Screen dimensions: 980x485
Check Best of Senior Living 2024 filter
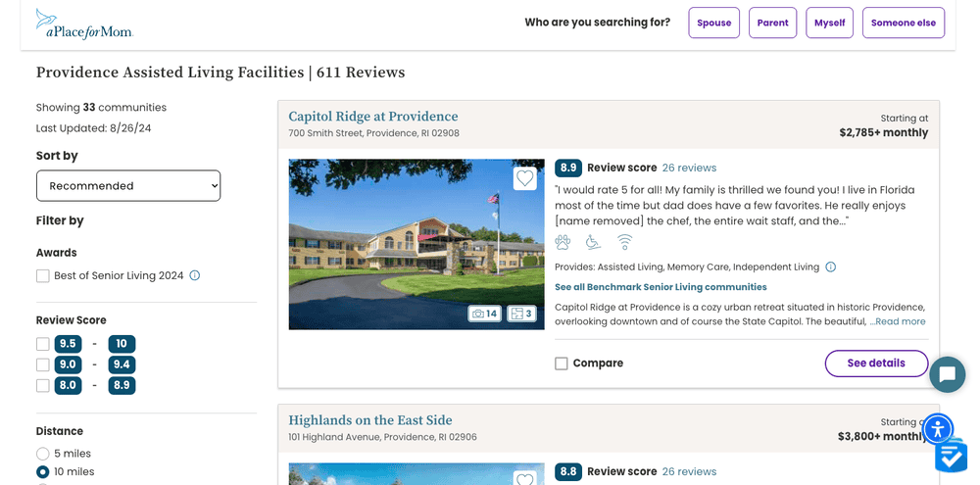point(43,276)
